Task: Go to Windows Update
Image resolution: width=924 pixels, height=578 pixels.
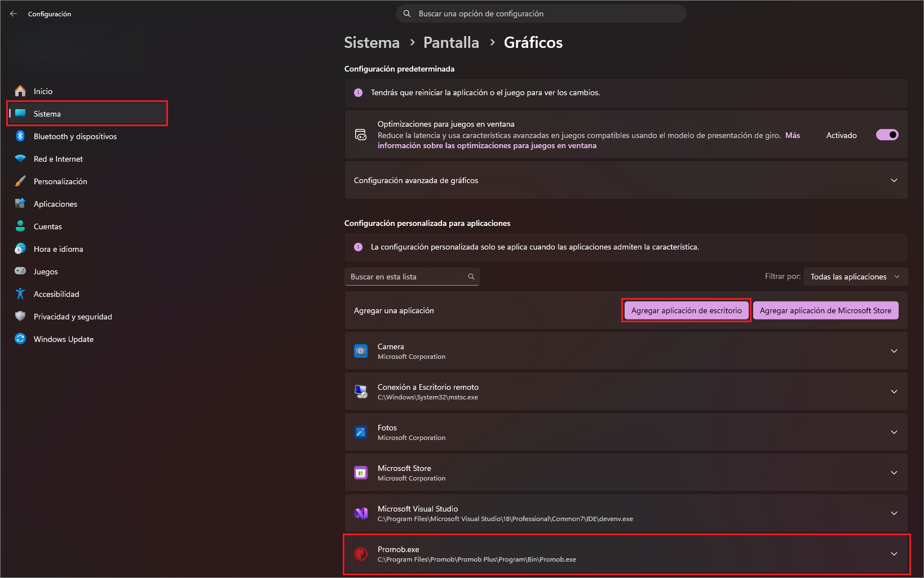Action: click(87, 339)
